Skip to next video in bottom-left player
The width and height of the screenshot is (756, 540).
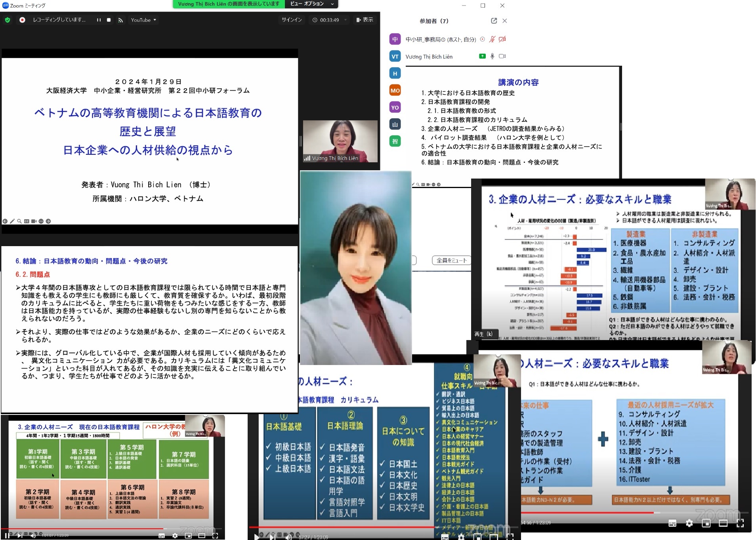20,535
